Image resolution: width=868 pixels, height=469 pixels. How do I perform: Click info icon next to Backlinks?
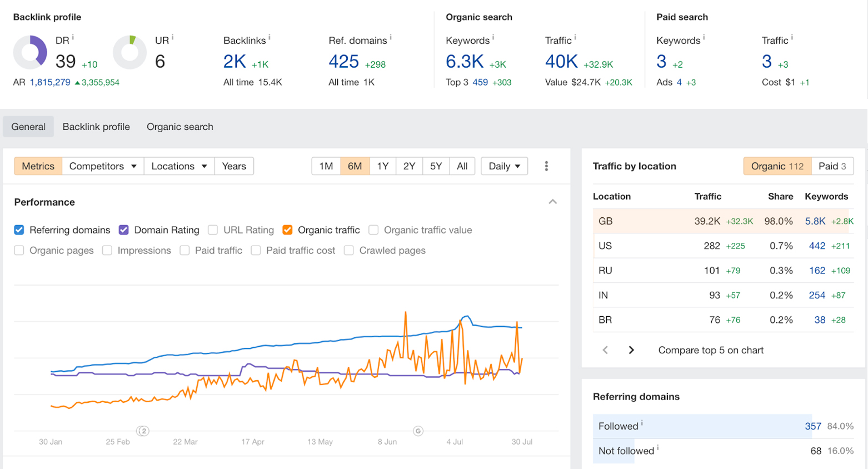(x=270, y=38)
